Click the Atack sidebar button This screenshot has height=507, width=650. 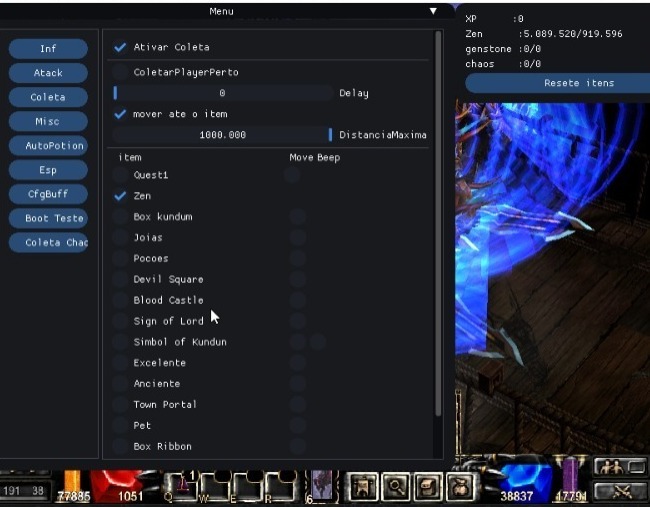click(48, 73)
